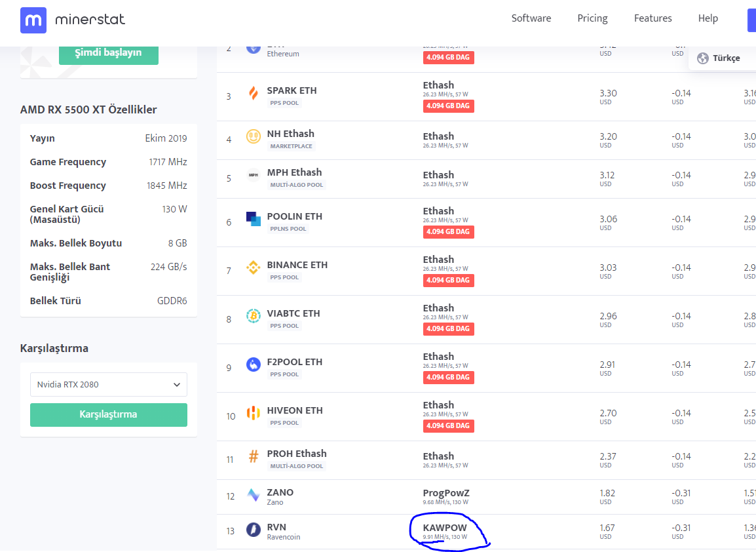Click the NH Ethash smiley icon
This screenshot has height=552, width=756.
click(x=253, y=136)
